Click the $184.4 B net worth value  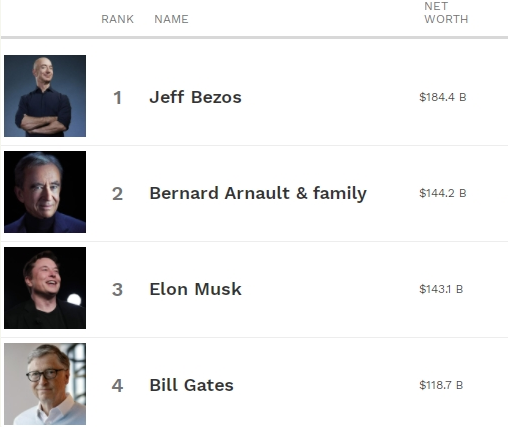[443, 97]
